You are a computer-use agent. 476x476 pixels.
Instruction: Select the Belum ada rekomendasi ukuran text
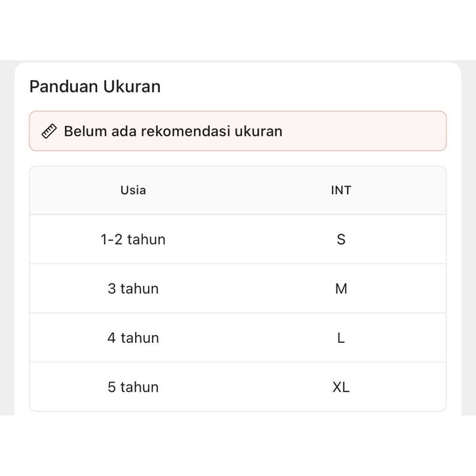[x=173, y=131]
